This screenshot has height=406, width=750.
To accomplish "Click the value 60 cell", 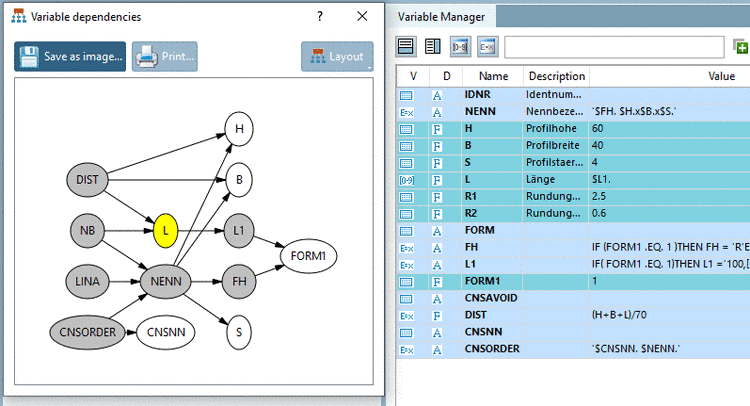I will pos(669,129).
